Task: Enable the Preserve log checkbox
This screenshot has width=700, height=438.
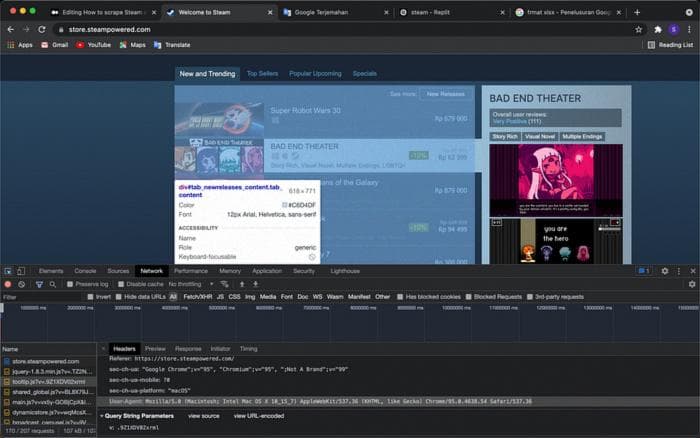Action: [x=70, y=284]
